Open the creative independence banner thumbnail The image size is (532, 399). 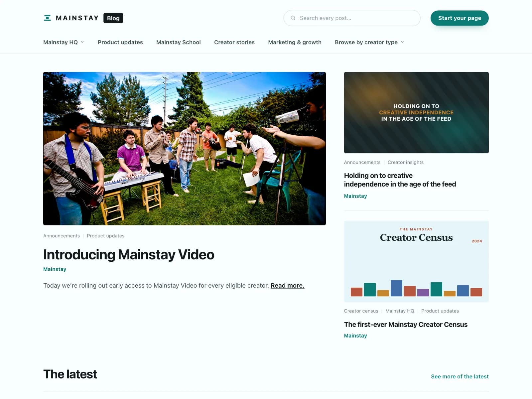[x=416, y=113]
